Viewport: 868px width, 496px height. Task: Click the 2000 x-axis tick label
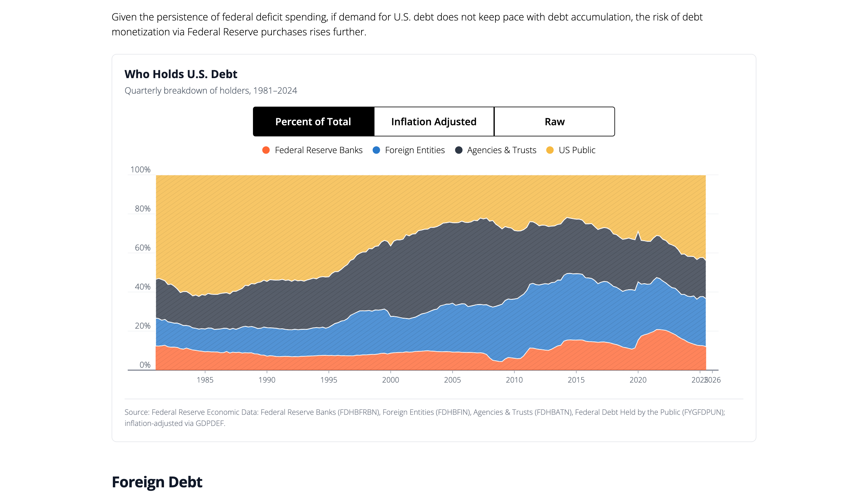[x=390, y=380]
